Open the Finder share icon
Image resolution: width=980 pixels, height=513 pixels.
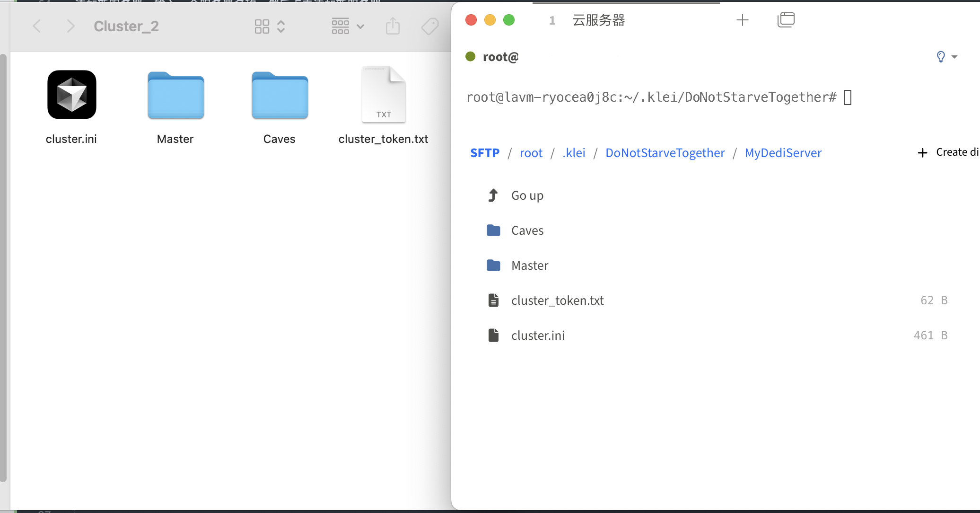click(x=393, y=26)
